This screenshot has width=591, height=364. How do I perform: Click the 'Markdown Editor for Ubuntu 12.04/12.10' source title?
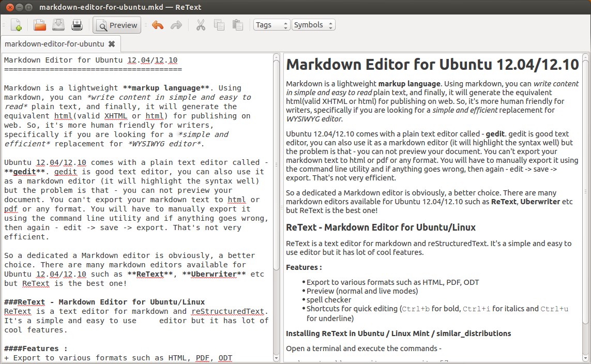click(x=90, y=60)
